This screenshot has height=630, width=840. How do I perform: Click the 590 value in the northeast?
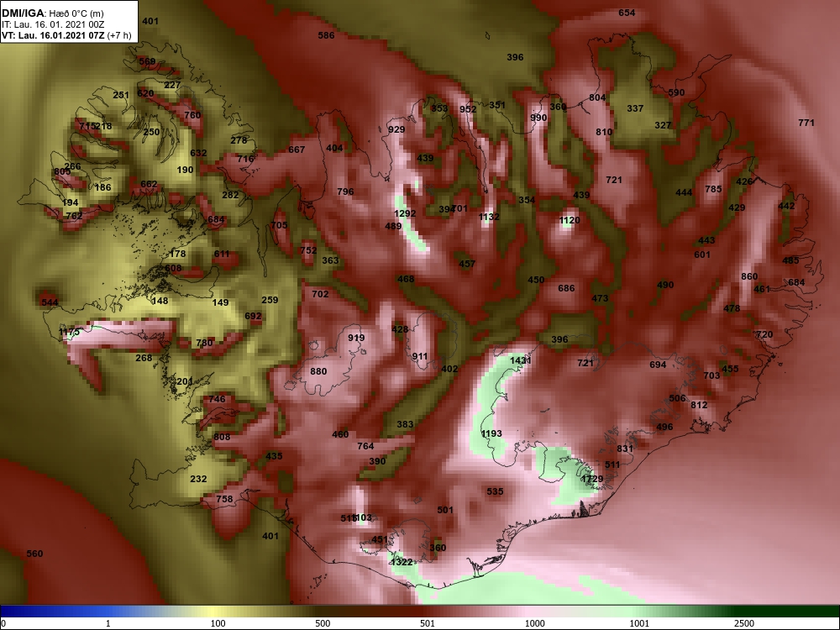pos(676,92)
